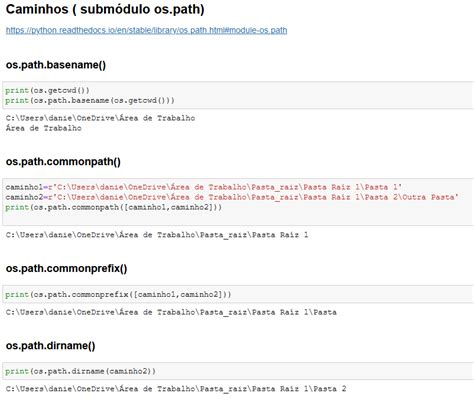Screen dimensions: 474x400
Task: Select the os.path.basename() heading
Action: tap(56, 65)
